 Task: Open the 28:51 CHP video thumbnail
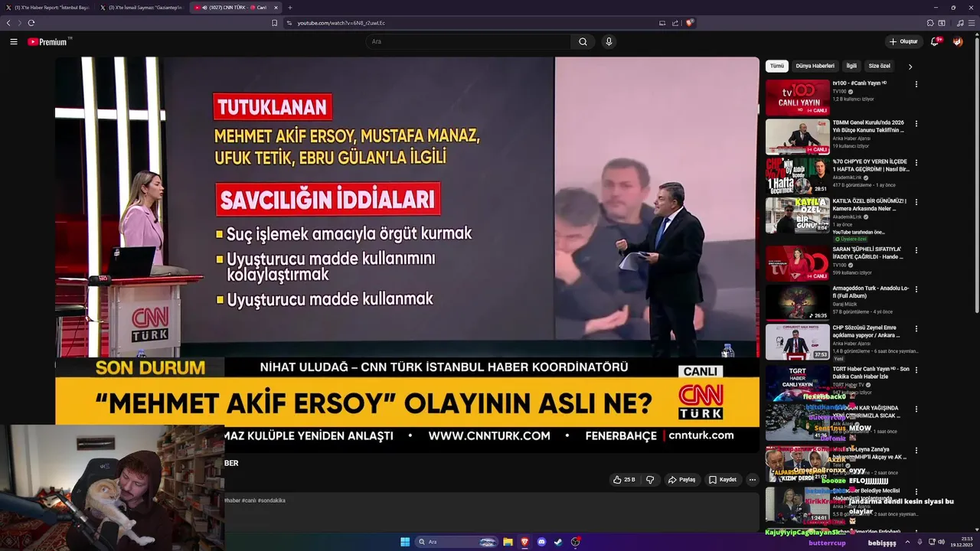(x=798, y=176)
